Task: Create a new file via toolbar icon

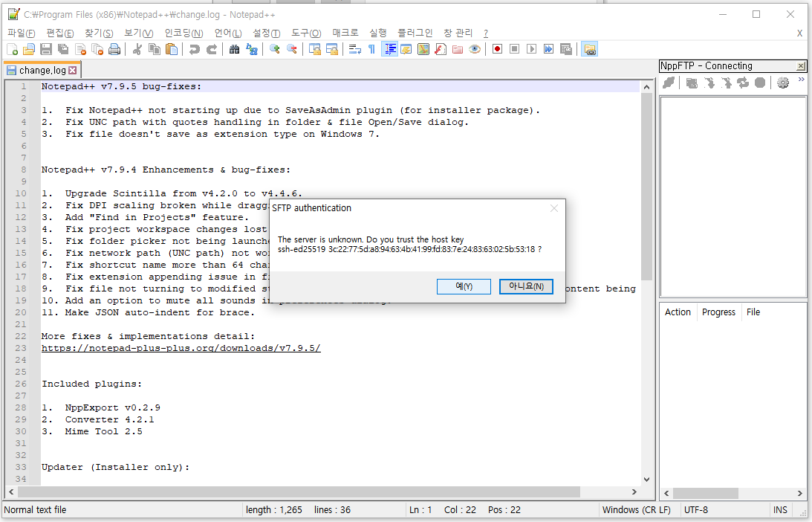Action: point(13,49)
